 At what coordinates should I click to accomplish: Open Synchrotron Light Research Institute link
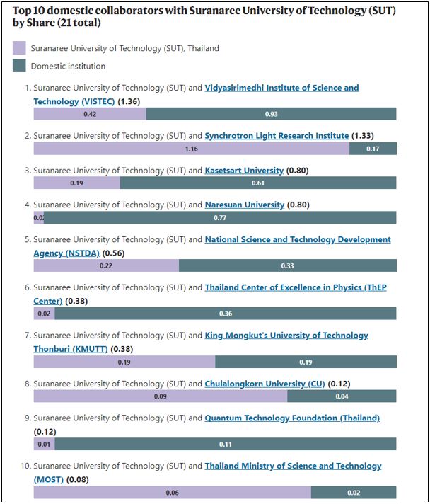pyautogui.click(x=277, y=136)
